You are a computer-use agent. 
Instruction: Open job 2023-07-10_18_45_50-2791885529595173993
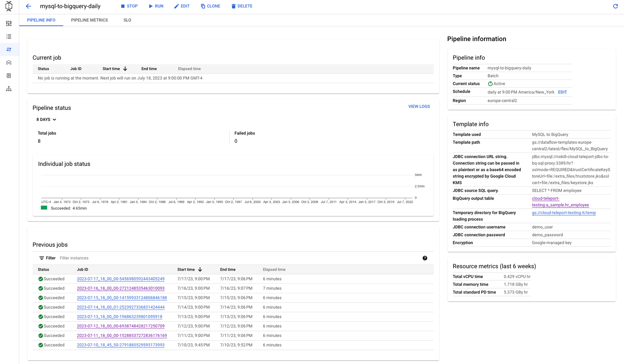[x=120, y=345]
